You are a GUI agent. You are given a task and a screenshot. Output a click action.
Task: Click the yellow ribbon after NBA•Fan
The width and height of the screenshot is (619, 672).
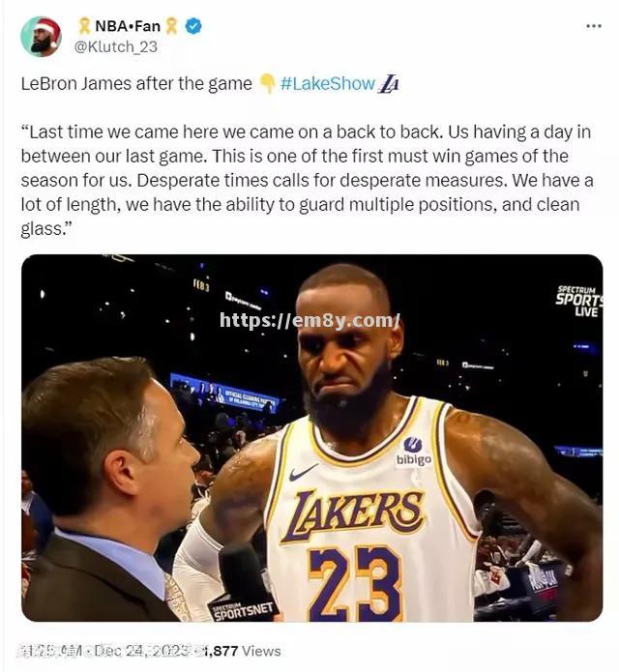point(171,26)
